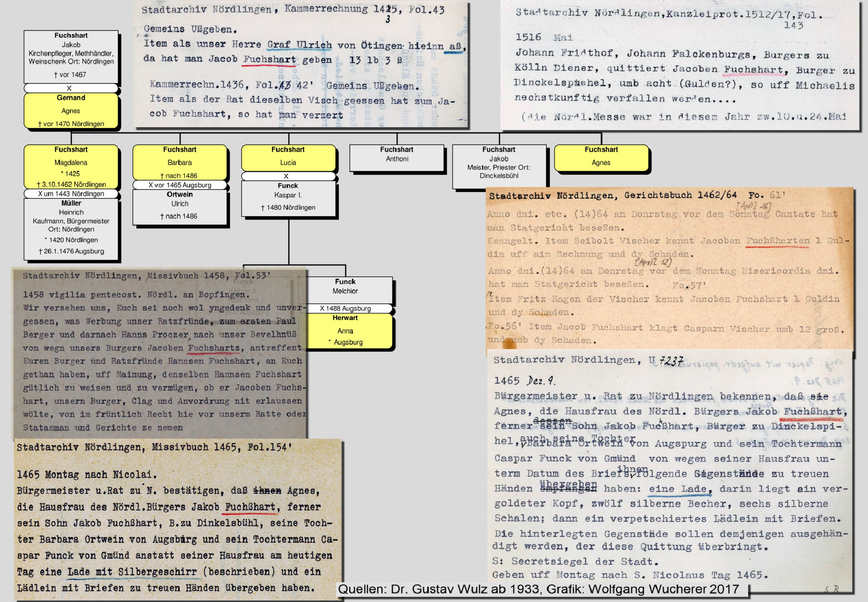868x602 pixels.
Task: Select Anthoni Fuchshart box
Action: pyautogui.click(x=397, y=158)
